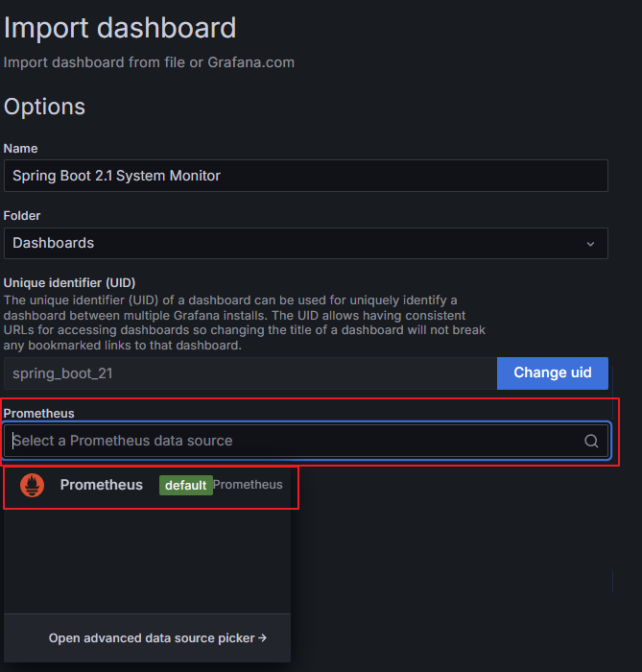This screenshot has height=672, width=642.
Task: Click the Change uid button
Action: tap(553, 372)
